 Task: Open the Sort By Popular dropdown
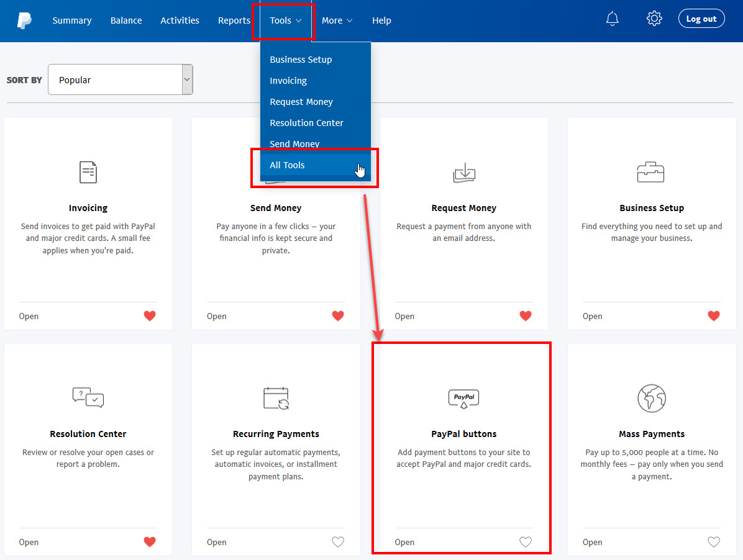pos(120,79)
